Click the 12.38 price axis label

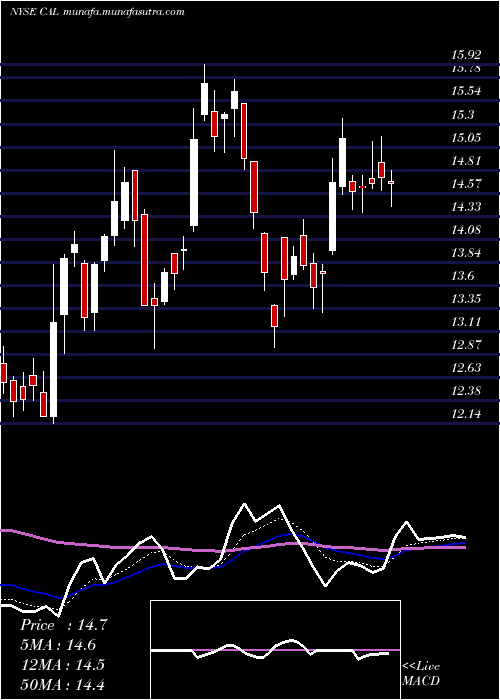(466, 391)
